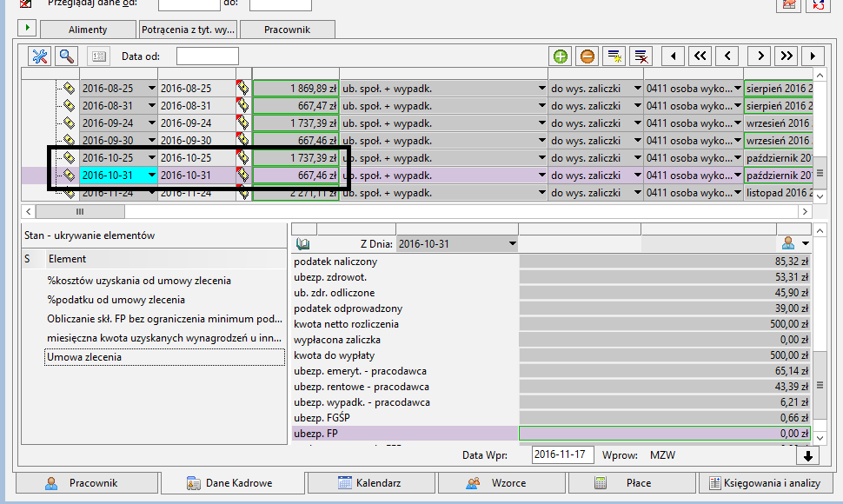Click the book icon beside Z Dnia

pos(303,244)
